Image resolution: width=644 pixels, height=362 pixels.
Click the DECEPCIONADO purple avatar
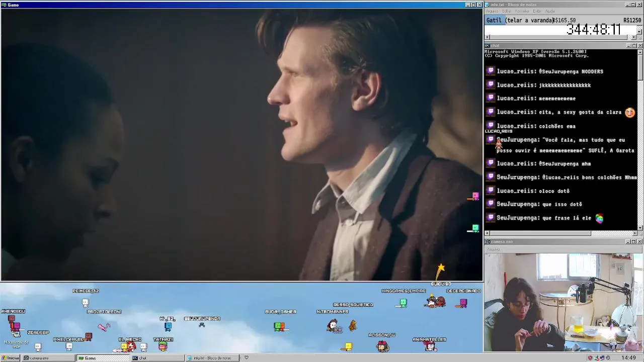463,303
